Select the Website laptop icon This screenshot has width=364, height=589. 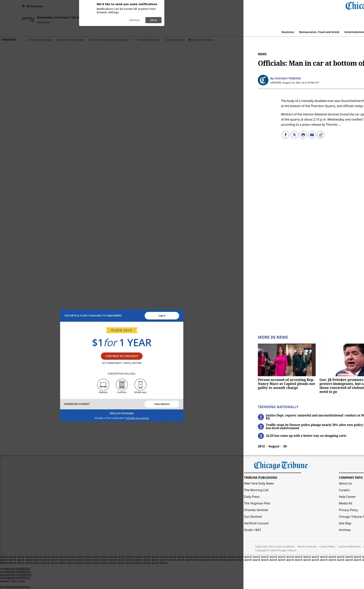tap(103, 384)
